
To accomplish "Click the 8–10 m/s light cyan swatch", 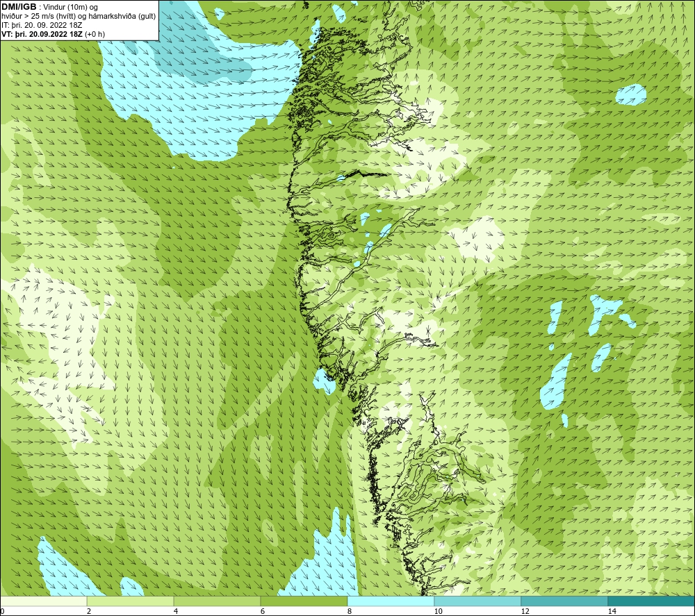I will pyautogui.click(x=391, y=601).
